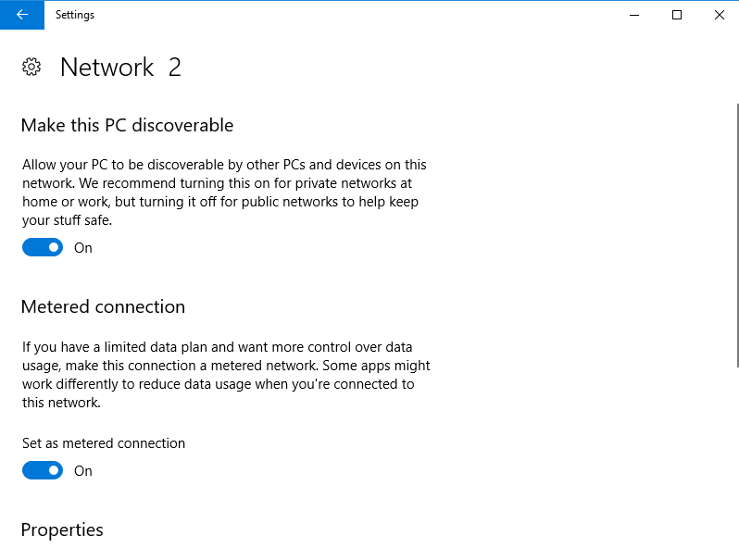This screenshot has height=560, width=739.
Task: Turn off the PC discoverable toggle
Action: (x=43, y=247)
